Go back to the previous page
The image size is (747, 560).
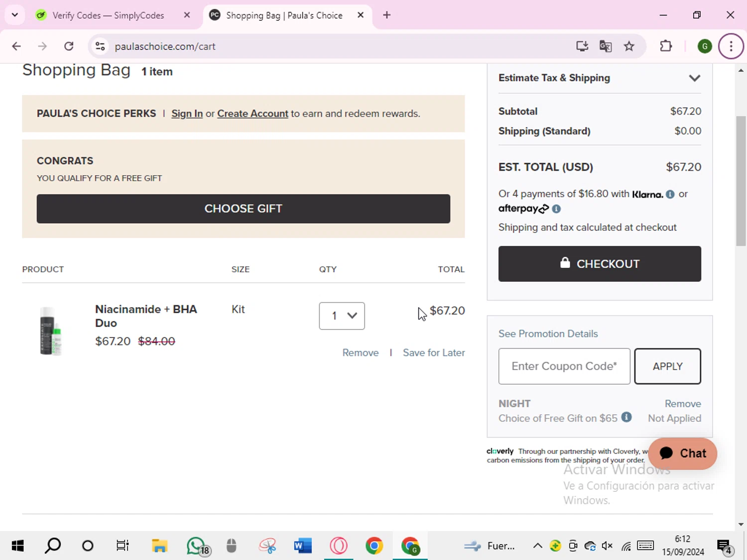coord(16,46)
